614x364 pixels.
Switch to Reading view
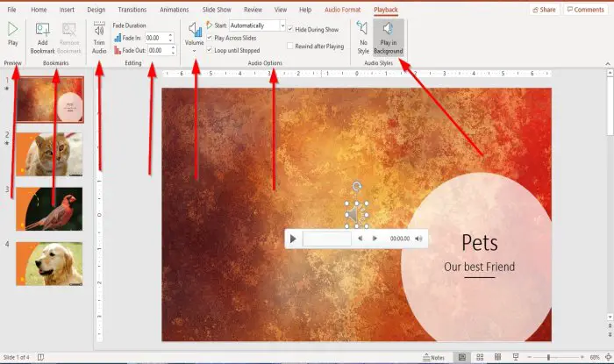coord(497,357)
